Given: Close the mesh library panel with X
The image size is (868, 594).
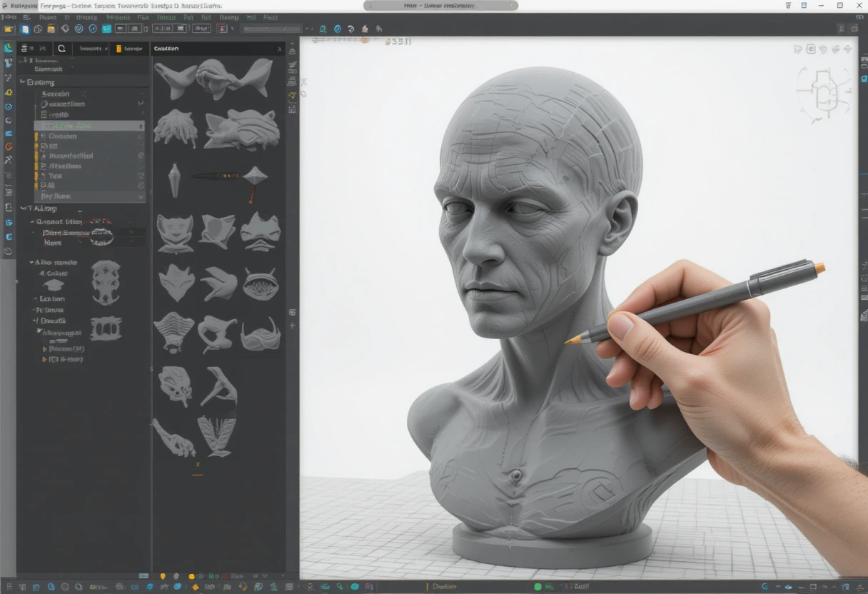Looking at the screenshot, I should [x=279, y=49].
